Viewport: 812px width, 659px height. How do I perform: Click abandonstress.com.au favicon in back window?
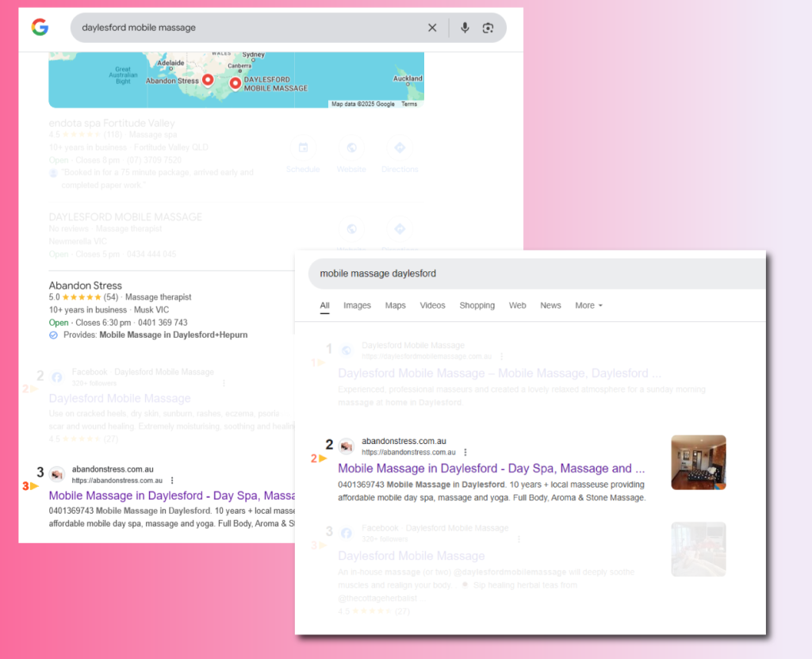[x=57, y=474]
